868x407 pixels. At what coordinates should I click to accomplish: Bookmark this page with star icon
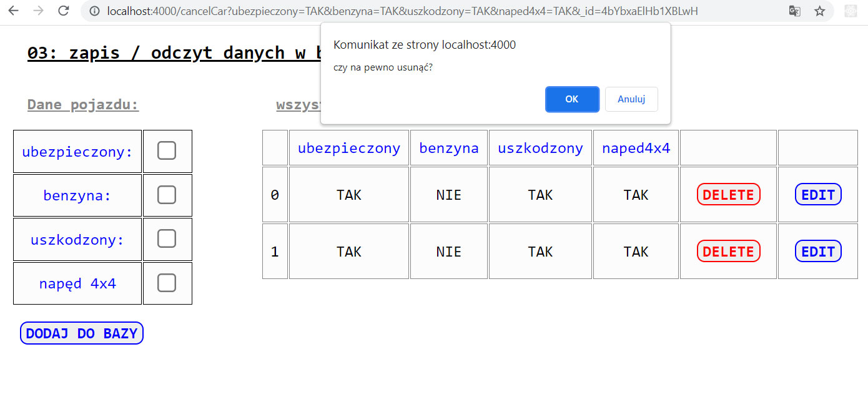[819, 11]
